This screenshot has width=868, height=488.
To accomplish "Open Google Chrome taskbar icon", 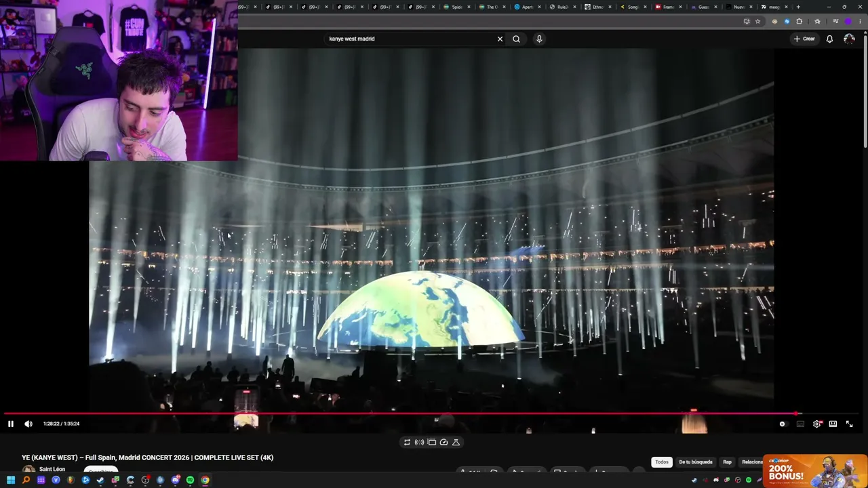I will [205, 480].
